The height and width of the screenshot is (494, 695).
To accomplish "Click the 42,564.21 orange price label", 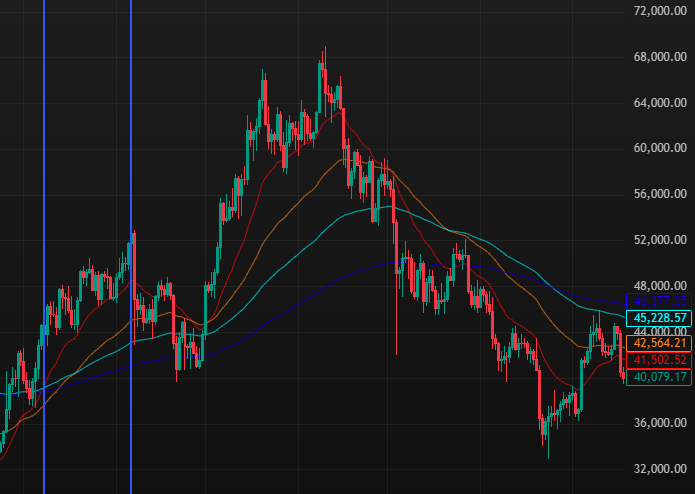I will pyautogui.click(x=659, y=343).
